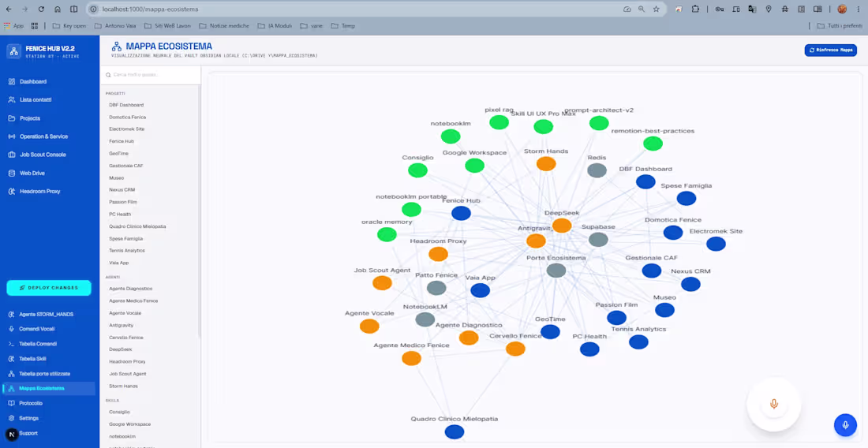Click the Quadro Clinico Mielopatia graph node
The height and width of the screenshot is (448, 868).
[455, 432]
